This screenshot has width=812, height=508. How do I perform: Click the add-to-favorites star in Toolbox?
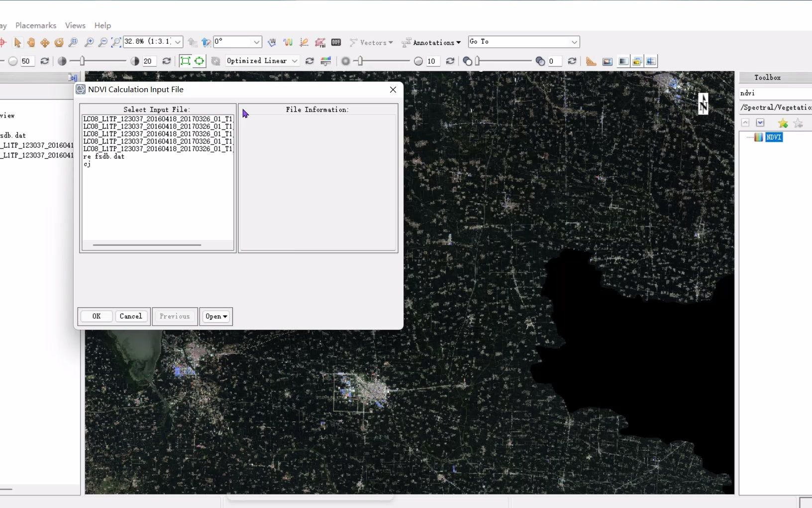coord(783,123)
